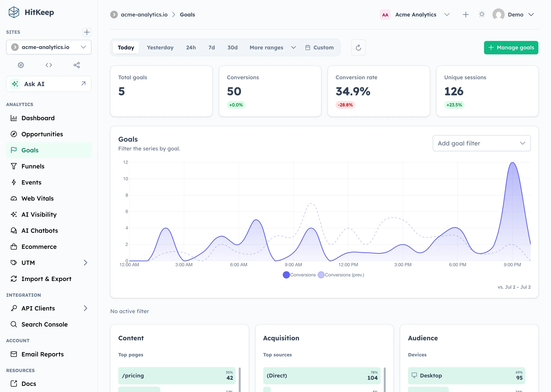Click the Web Vitals gauge icon
Viewport: 551px width, 392px height.
click(x=14, y=198)
